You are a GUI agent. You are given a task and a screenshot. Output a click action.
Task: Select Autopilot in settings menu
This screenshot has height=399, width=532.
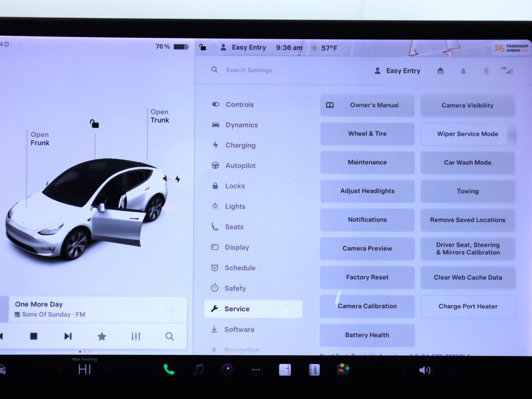(240, 165)
